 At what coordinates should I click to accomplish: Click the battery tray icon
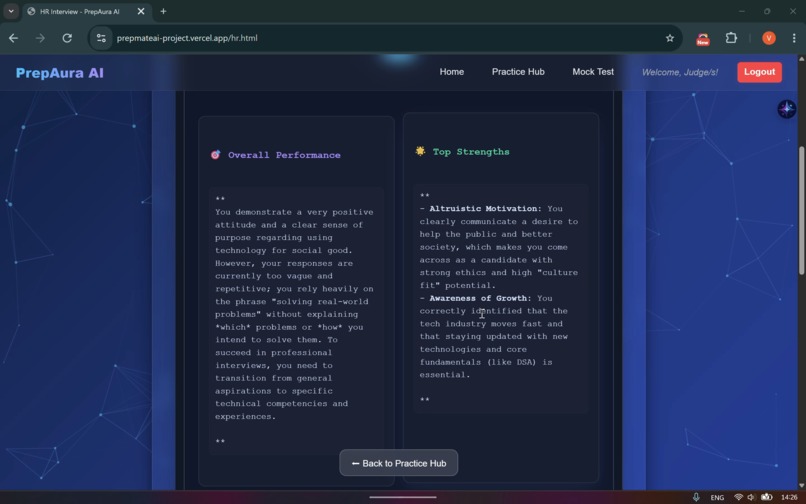pos(766,497)
